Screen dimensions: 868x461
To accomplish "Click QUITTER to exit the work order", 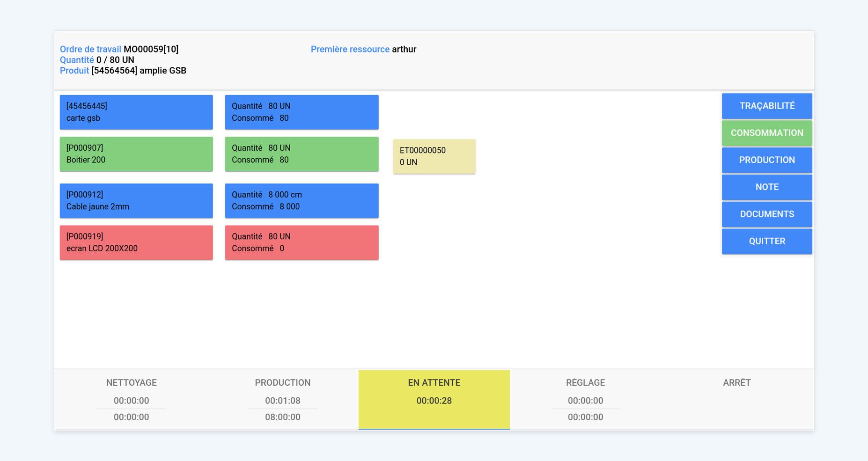I will (766, 241).
